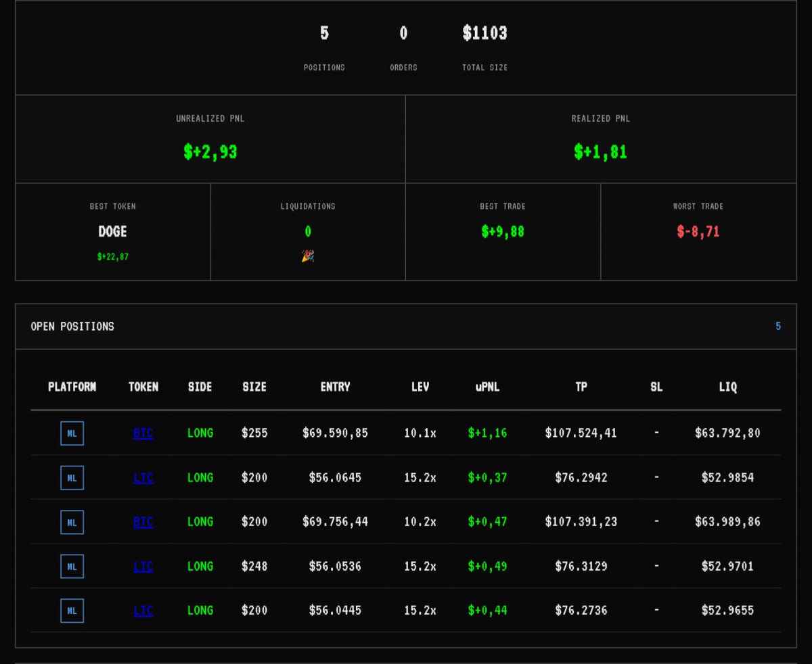Image resolution: width=812 pixels, height=664 pixels.
Task: Open the BTC link in the $69.756,44 entry row
Action: click(x=143, y=522)
